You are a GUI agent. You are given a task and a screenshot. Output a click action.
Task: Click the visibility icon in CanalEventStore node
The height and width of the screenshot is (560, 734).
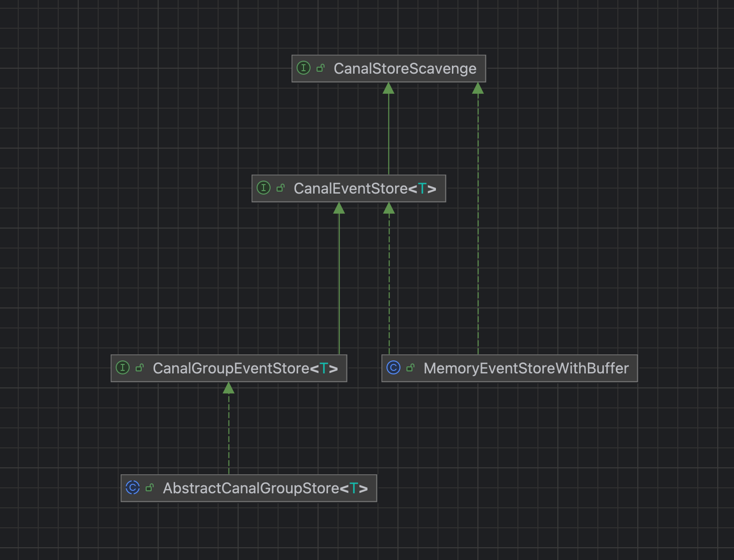pyautogui.click(x=281, y=188)
